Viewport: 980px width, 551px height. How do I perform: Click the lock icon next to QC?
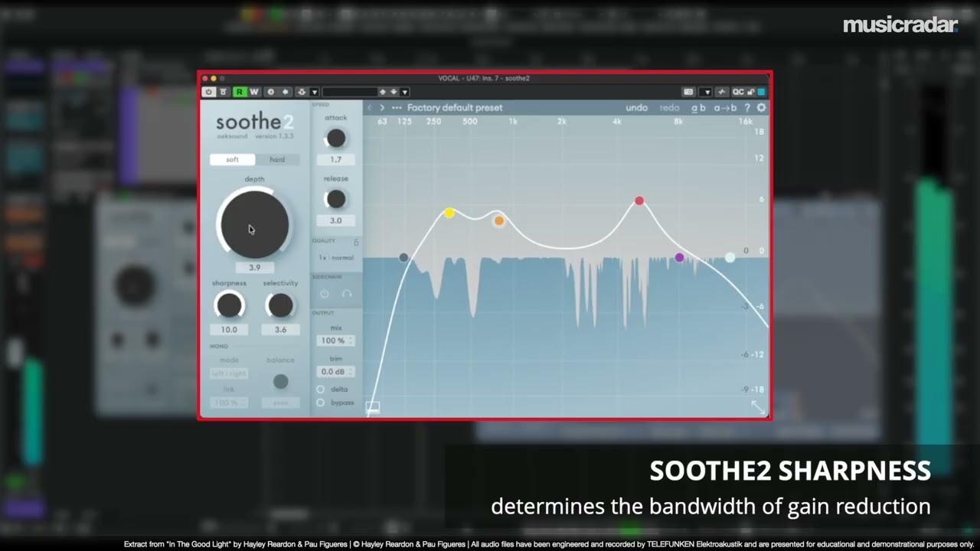(750, 92)
